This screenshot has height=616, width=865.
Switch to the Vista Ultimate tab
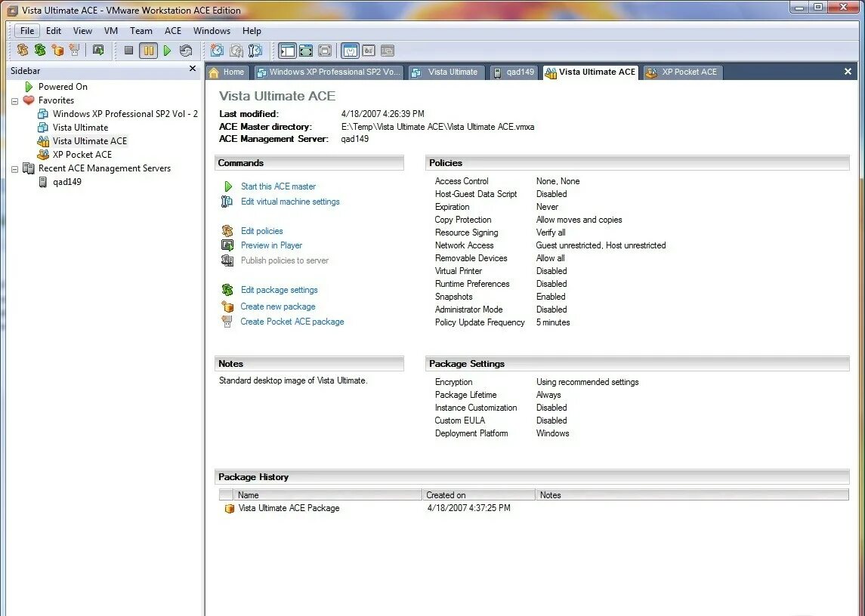pos(446,72)
